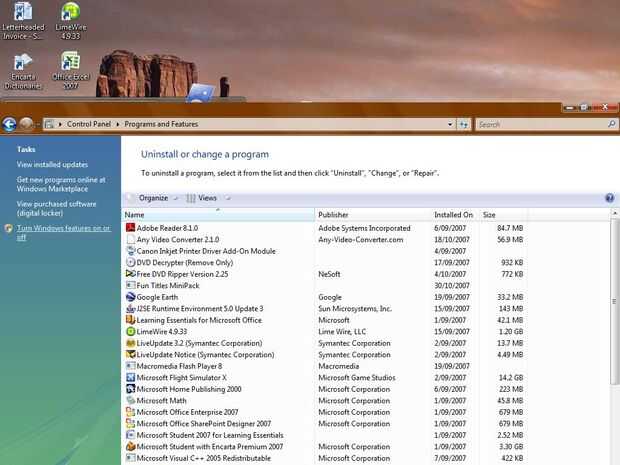Click the LiveUpdate 3.2 Symantec icon
This screenshot has width=620, height=465.
pyautogui.click(x=130, y=343)
